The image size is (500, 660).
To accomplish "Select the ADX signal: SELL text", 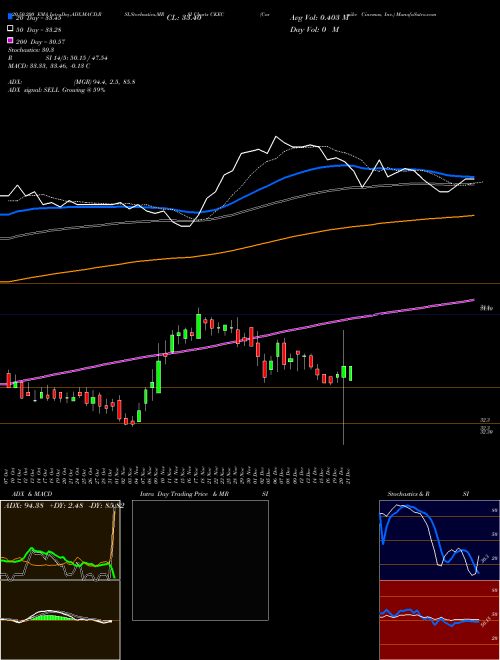I will tap(34, 90).
